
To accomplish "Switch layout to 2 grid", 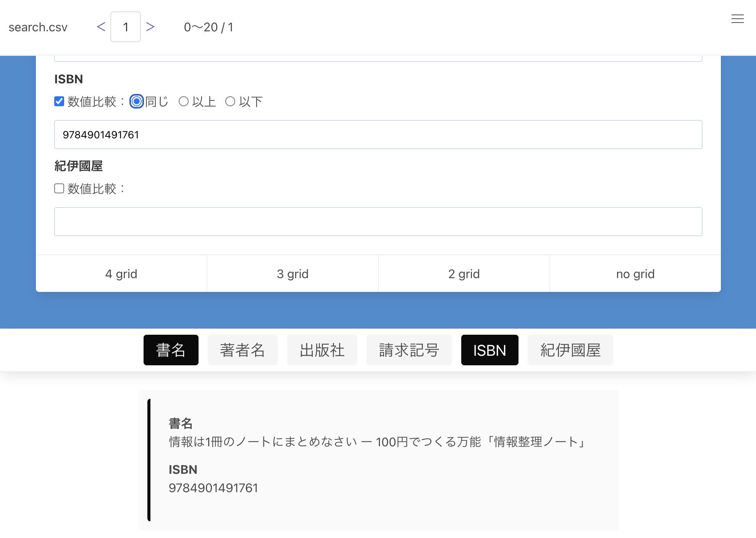I will [x=464, y=274].
